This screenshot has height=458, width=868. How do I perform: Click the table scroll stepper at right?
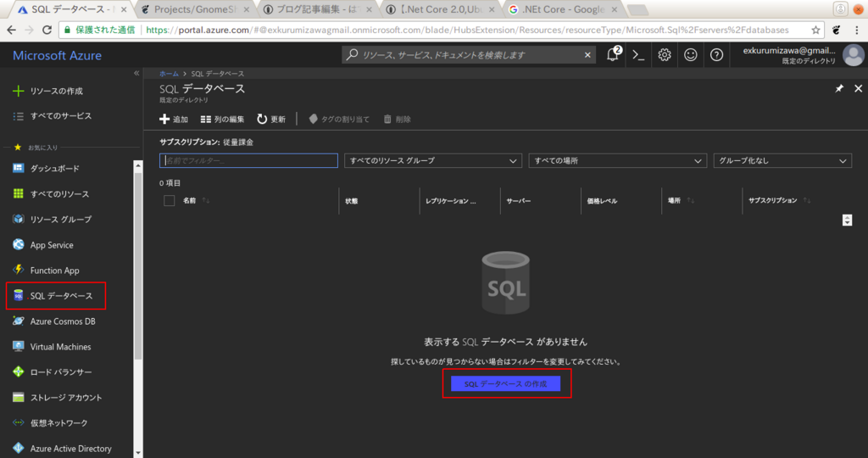[847, 220]
